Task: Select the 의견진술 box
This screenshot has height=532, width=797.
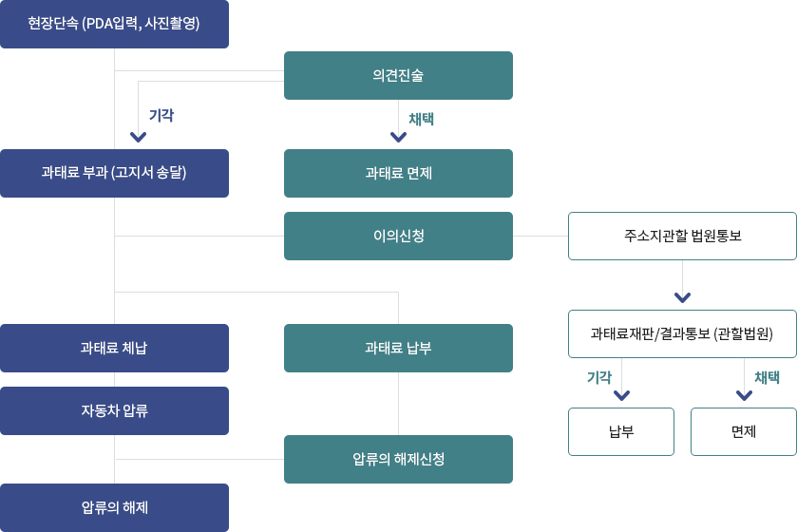Action: tap(398, 75)
